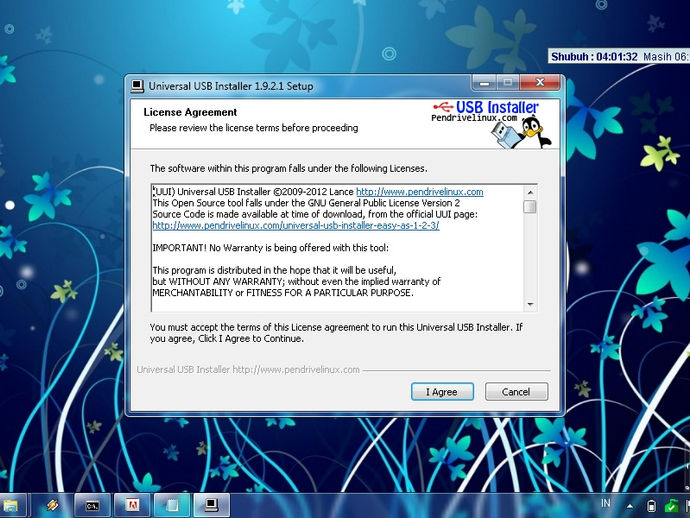Switch to the notepad-style taskbar window
690x518 pixels.
click(172, 505)
